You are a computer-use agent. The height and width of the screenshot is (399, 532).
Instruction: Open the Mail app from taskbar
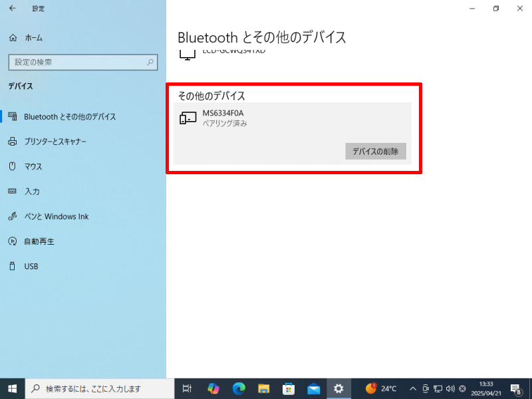click(x=314, y=388)
